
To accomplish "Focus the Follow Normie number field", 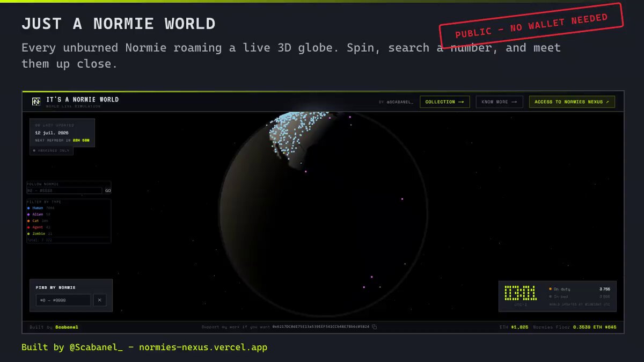I will [64, 191].
